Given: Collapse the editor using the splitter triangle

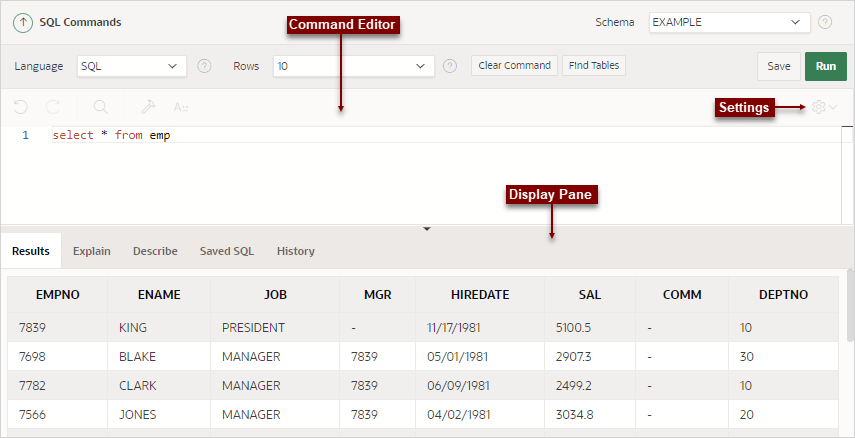Looking at the screenshot, I should [427, 229].
